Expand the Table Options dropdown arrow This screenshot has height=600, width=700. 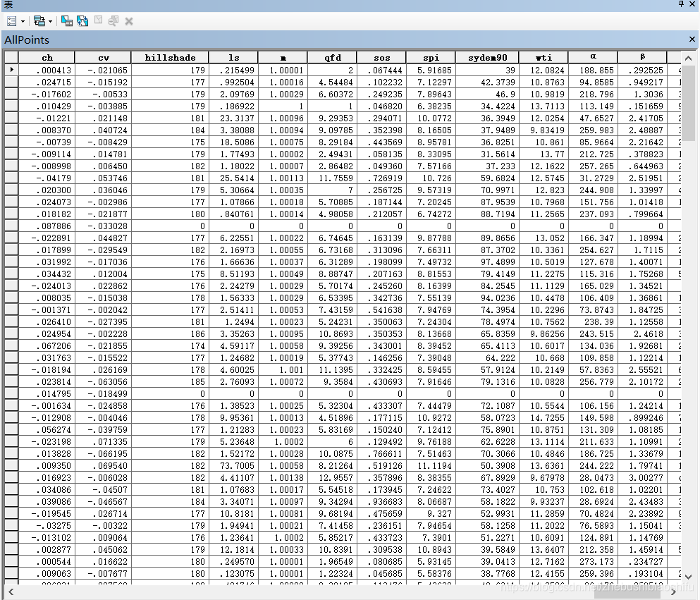(23, 21)
